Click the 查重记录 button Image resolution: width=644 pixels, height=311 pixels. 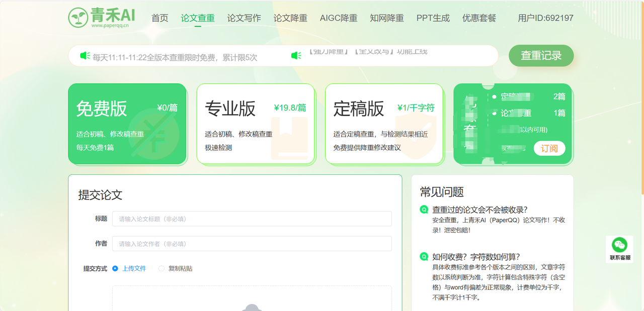tap(541, 56)
